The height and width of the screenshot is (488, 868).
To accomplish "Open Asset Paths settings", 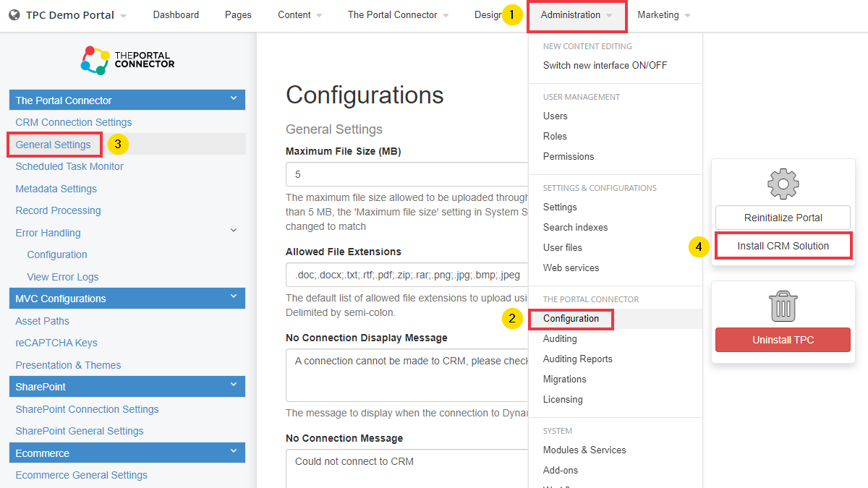I will pos(43,321).
